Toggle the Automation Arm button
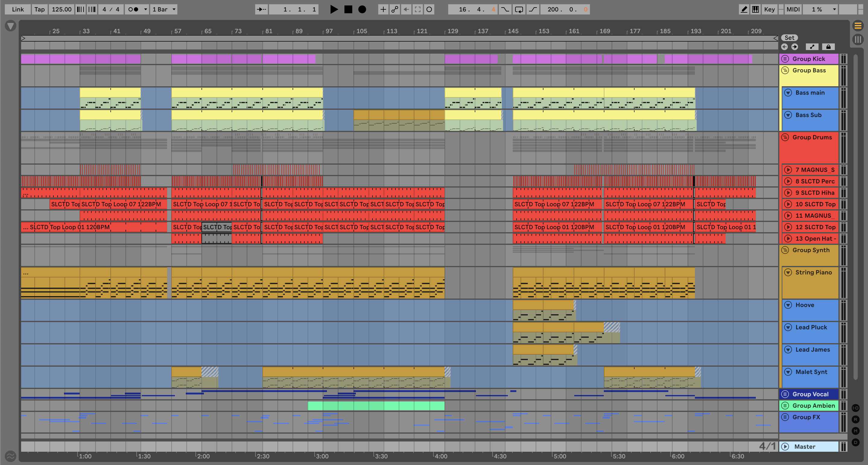868x465 pixels. tap(394, 9)
